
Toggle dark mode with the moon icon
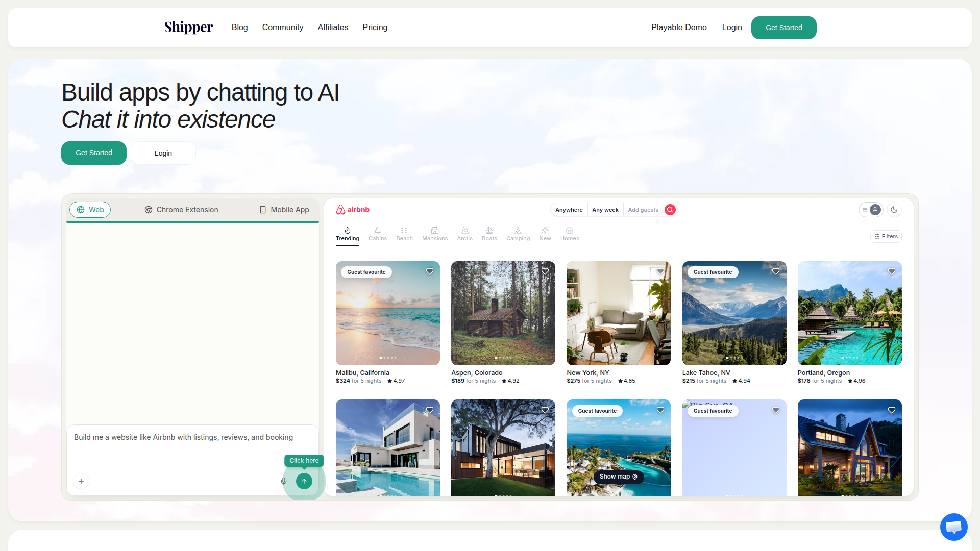(x=894, y=210)
